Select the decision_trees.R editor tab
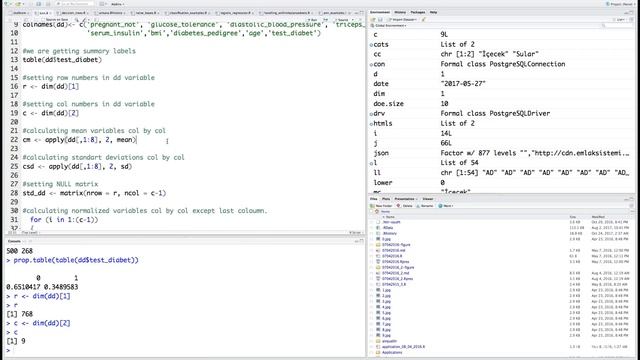Viewport: 640px width, 360px height. 73,13
